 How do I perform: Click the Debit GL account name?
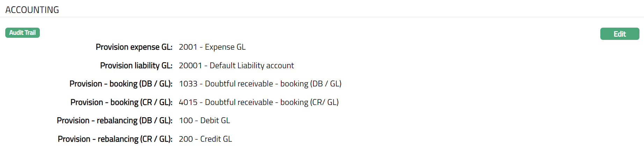click(215, 120)
